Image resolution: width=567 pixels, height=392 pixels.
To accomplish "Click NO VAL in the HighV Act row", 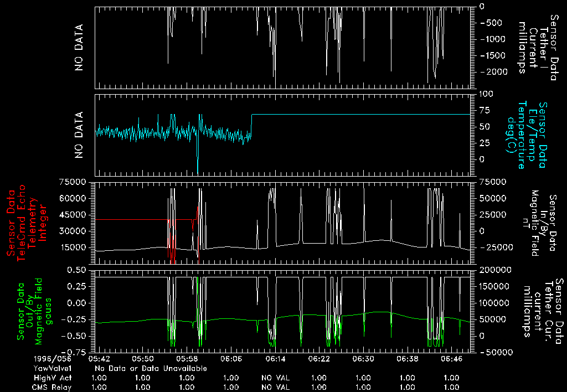I will (x=275, y=378).
